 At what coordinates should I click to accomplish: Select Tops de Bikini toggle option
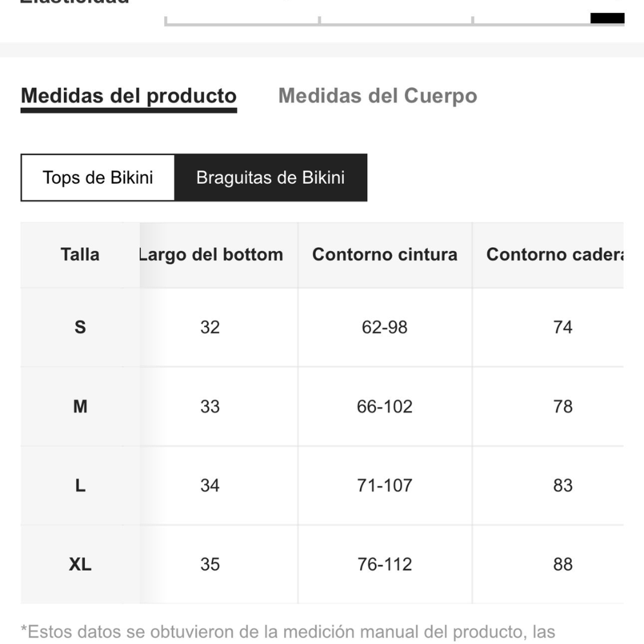[98, 177]
